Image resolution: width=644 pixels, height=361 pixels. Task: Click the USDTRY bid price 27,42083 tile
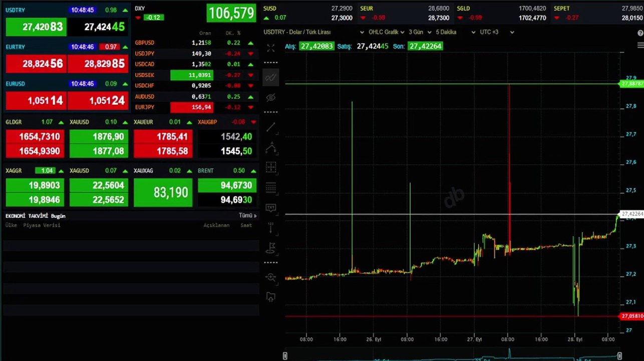point(36,27)
